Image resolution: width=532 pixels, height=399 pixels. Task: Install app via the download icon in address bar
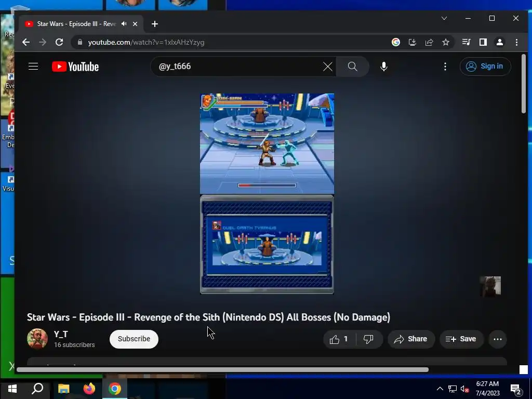pyautogui.click(x=412, y=42)
